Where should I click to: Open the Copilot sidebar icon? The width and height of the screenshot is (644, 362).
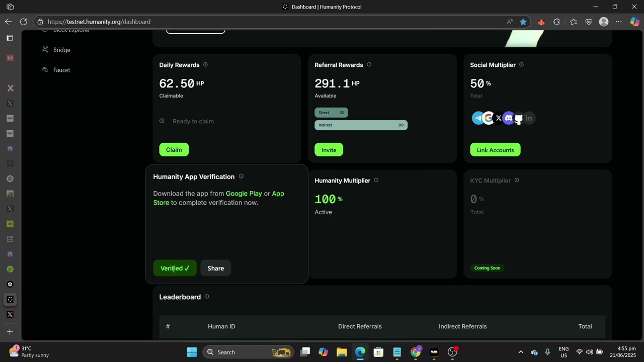pos(635,22)
